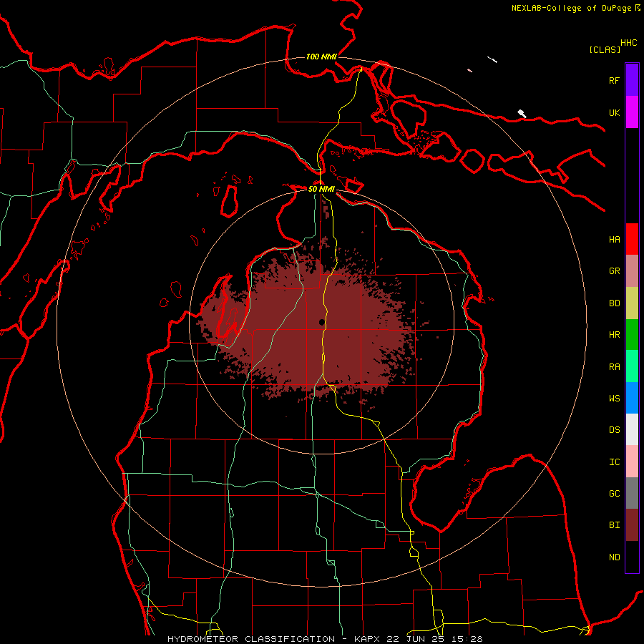Click the HHC product label
The image size is (644, 644).
(629, 43)
